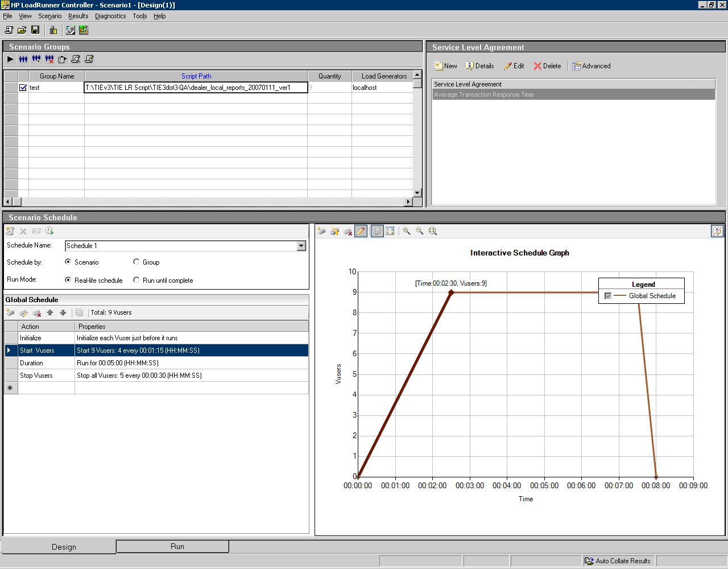Viewport: 728px width, 569px height.
Task: Click the View Script magnifier icon
Action: coord(76,59)
